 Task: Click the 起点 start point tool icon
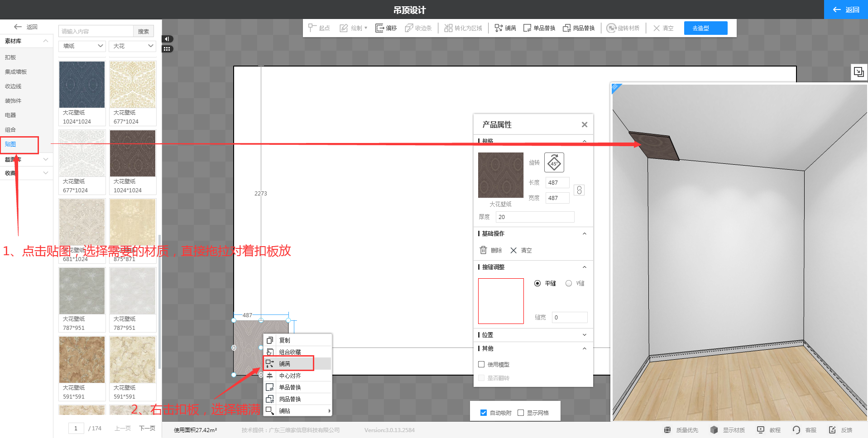pyautogui.click(x=312, y=28)
